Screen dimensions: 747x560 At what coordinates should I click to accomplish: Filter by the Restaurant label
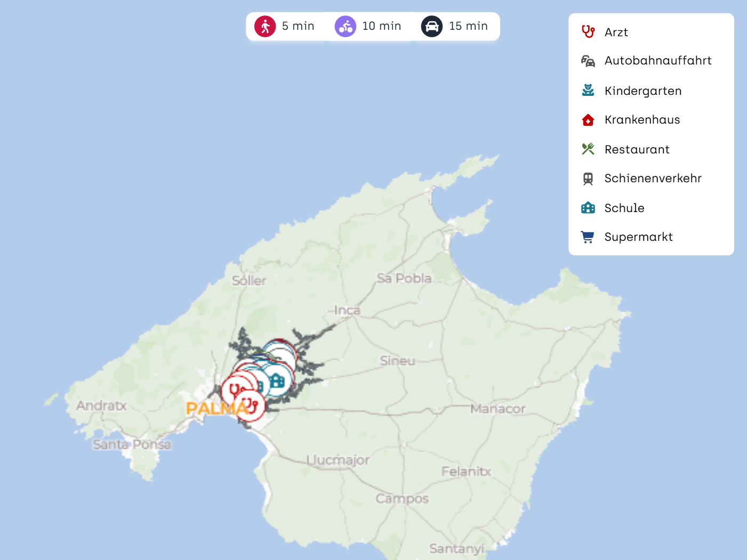click(637, 150)
